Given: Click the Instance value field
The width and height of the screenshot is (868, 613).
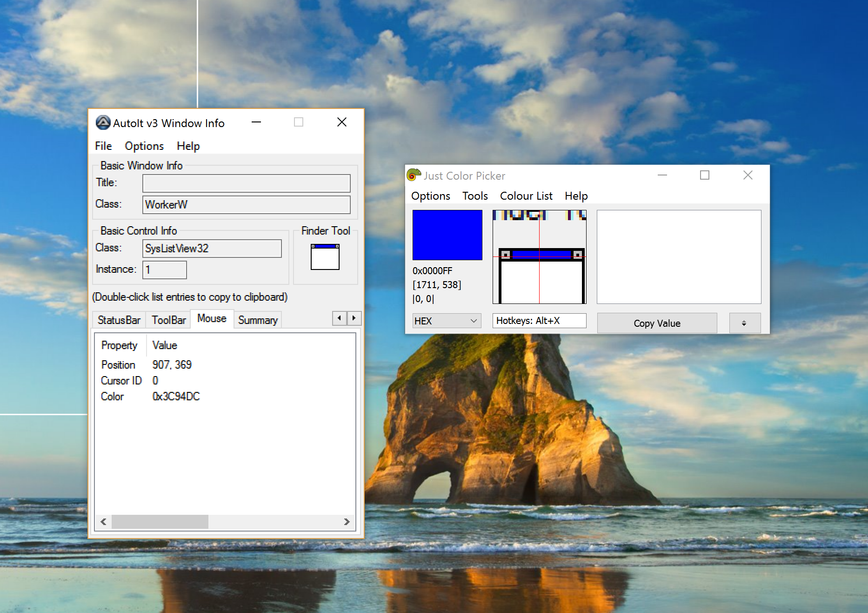Looking at the screenshot, I should pyautogui.click(x=164, y=270).
